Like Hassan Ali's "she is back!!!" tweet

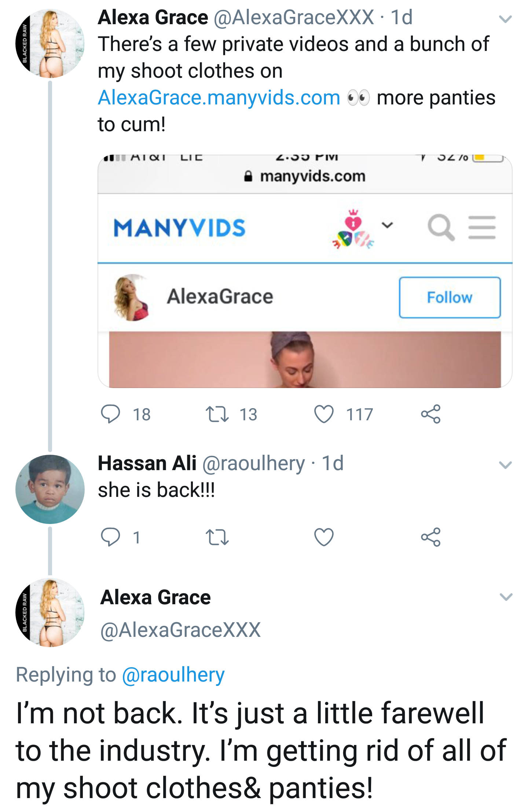click(324, 537)
